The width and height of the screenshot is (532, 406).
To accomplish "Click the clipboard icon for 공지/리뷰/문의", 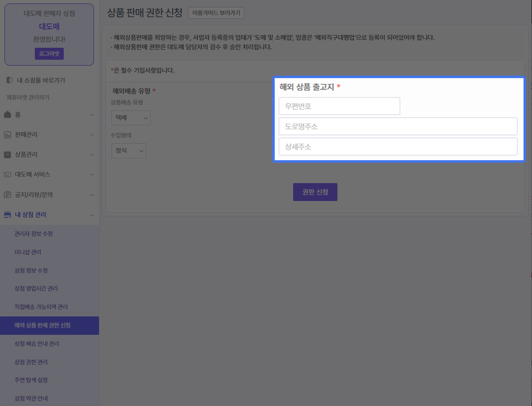I will 7,195.
